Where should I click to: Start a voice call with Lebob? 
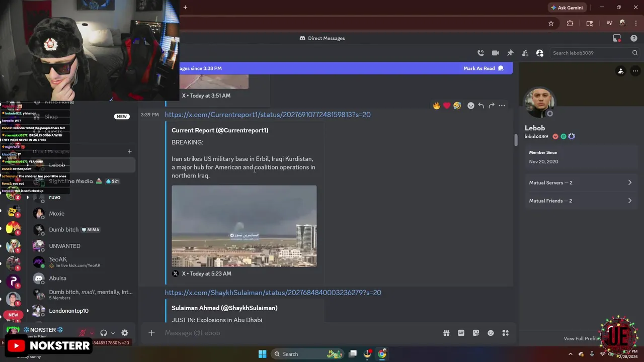tap(480, 53)
